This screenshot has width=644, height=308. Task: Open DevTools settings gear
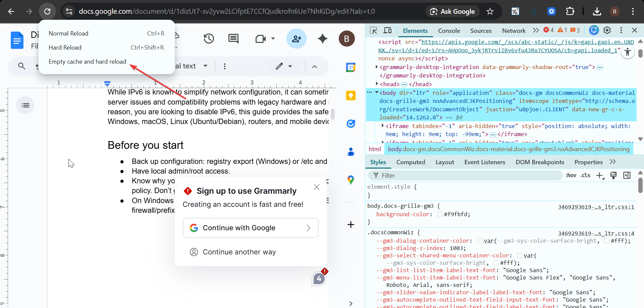click(607, 30)
